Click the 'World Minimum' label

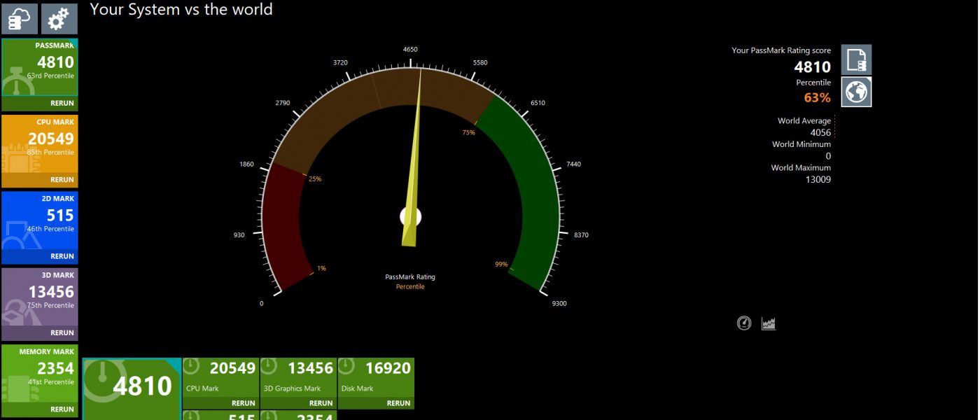coord(801,144)
